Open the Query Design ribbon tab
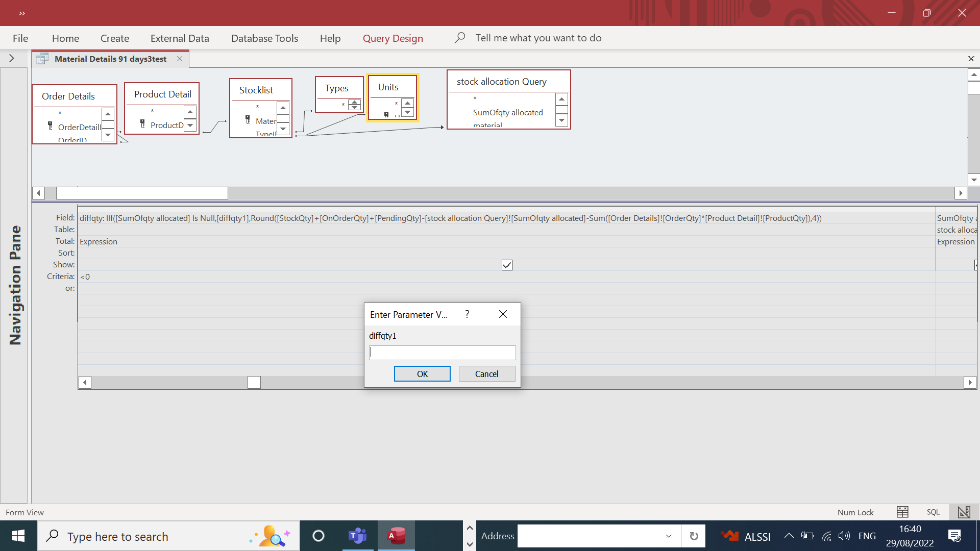 point(393,38)
